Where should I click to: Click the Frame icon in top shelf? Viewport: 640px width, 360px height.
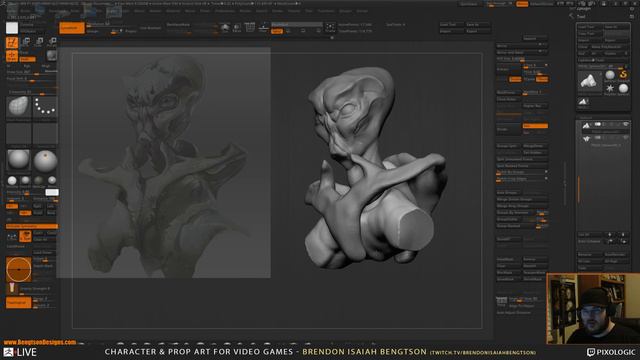point(330,28)
